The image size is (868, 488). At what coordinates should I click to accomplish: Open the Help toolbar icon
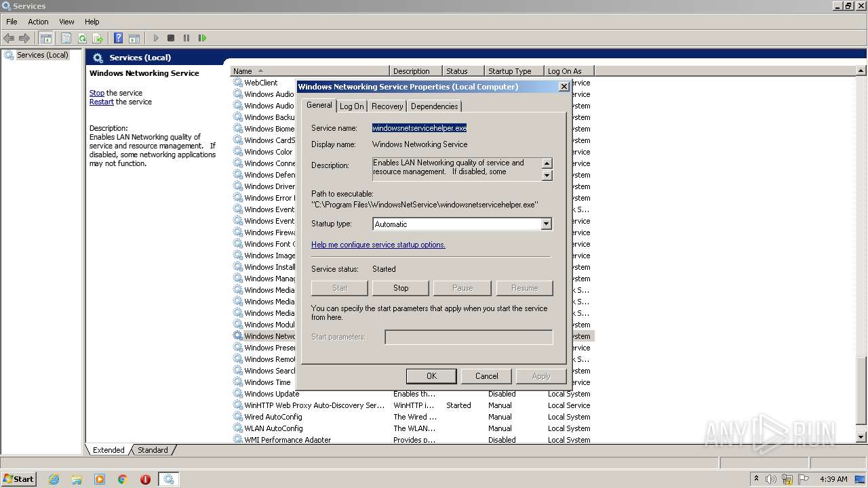pyautogui.click(x=119, y=38)
